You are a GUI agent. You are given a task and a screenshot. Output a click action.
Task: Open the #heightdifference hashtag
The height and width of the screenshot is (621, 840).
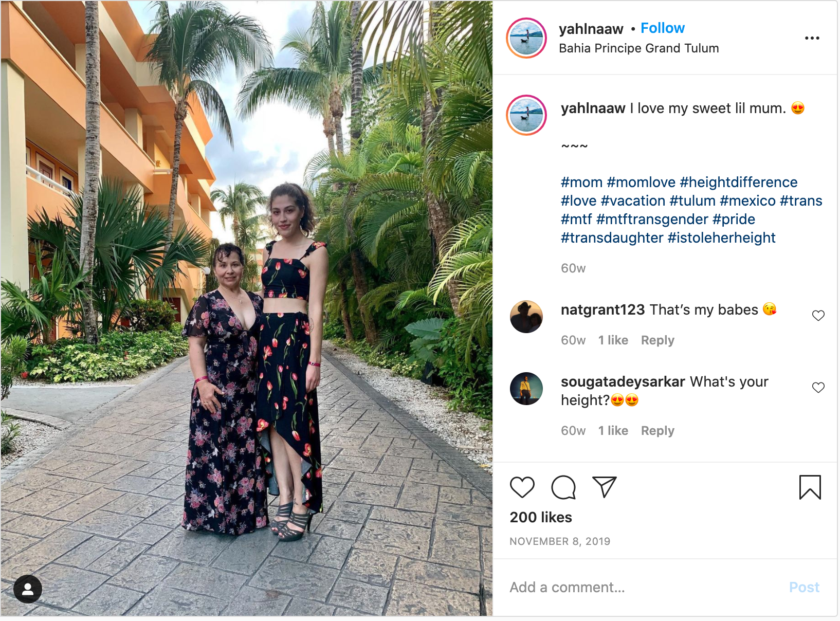[x=739, y=182]
